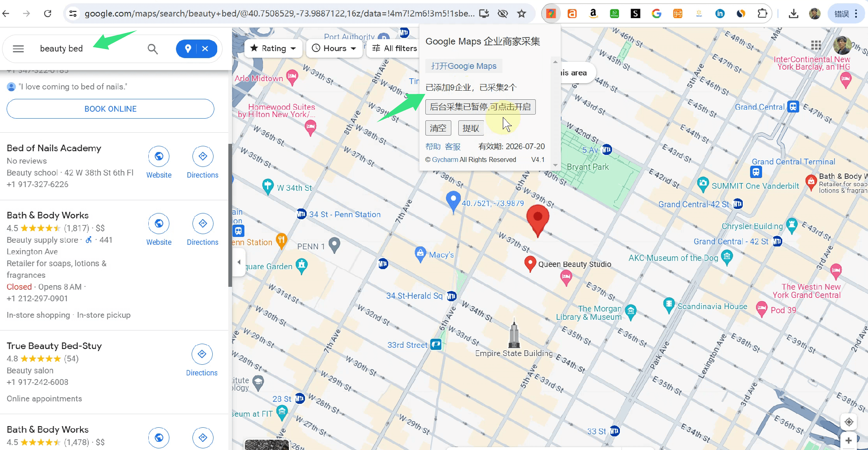
Task: Open the Amazon extension icon
Action: [593, 14]
